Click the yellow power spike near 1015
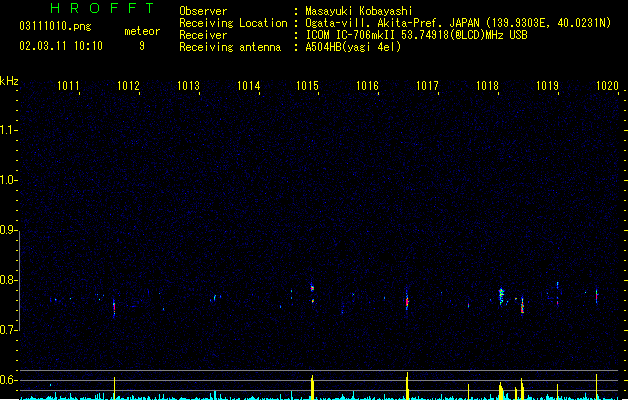This screenshot has width=629, height=400. (312, 388)
